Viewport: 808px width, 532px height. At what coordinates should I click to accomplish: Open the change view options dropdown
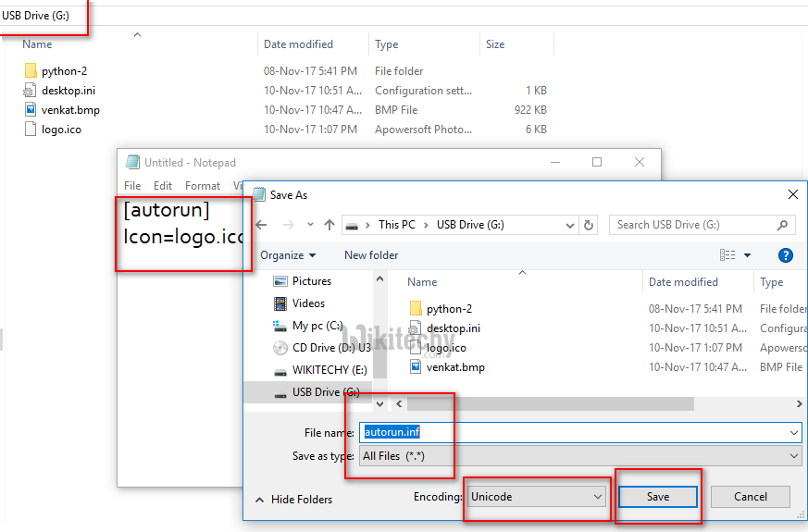click(x=747, y=255)
